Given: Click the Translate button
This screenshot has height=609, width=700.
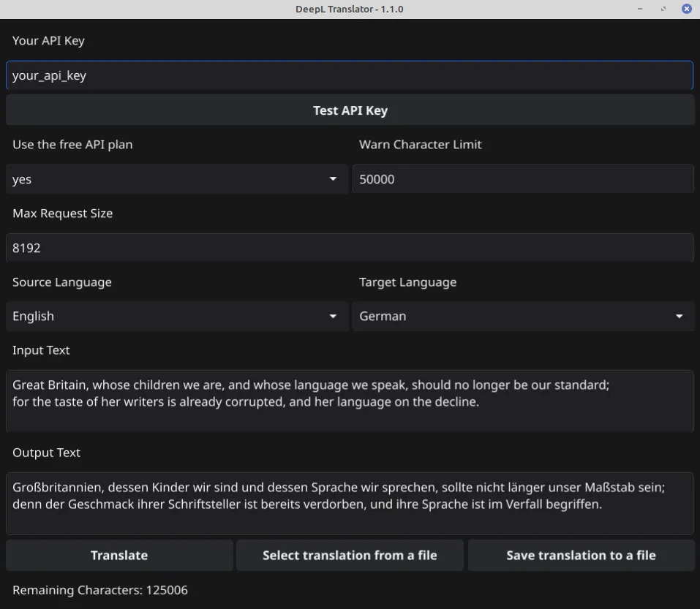Looking at the screenshot, I should click(118, 555).
